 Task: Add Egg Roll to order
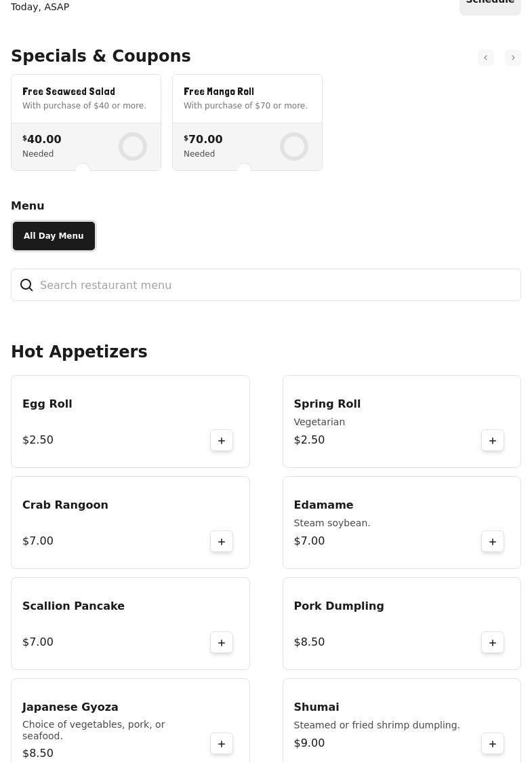coord(222,441)
